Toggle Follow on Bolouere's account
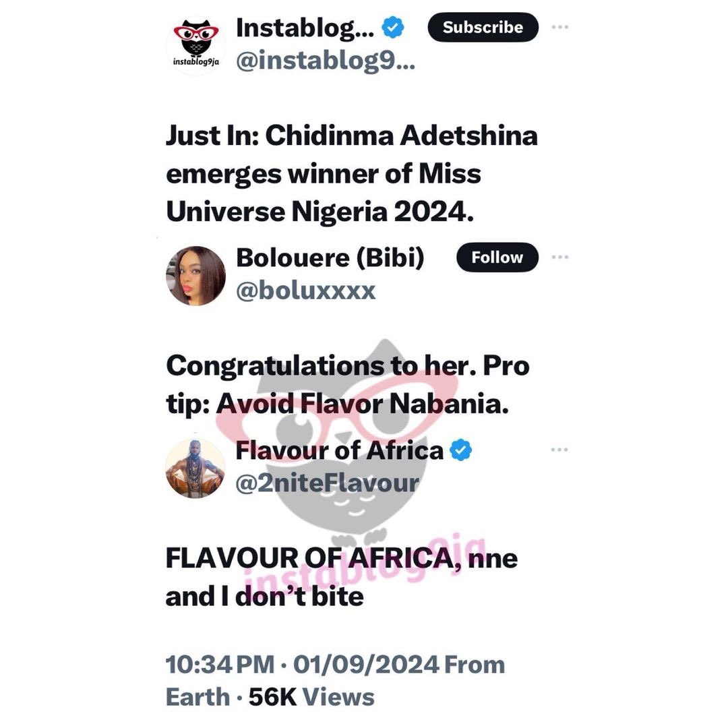 click(x=497, y=257)
